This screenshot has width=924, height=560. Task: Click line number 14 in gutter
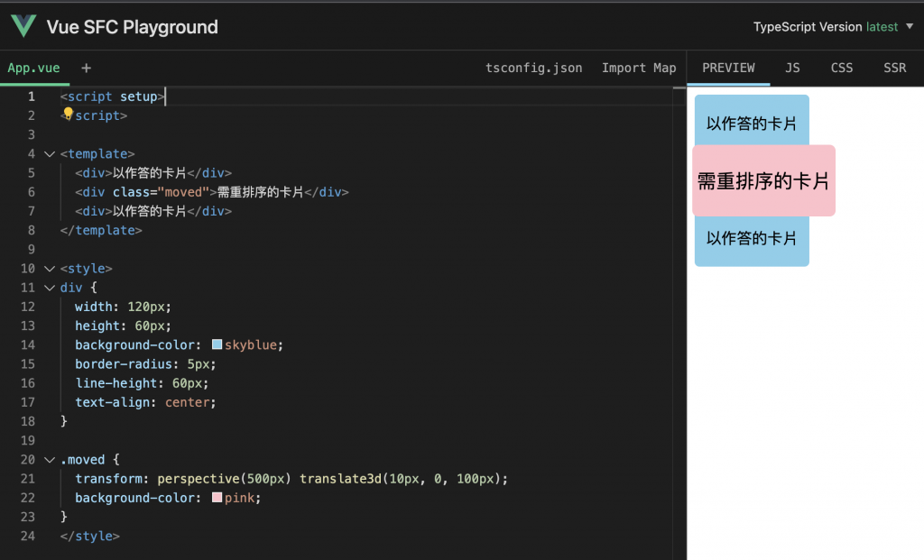click(x=28, y=344)
